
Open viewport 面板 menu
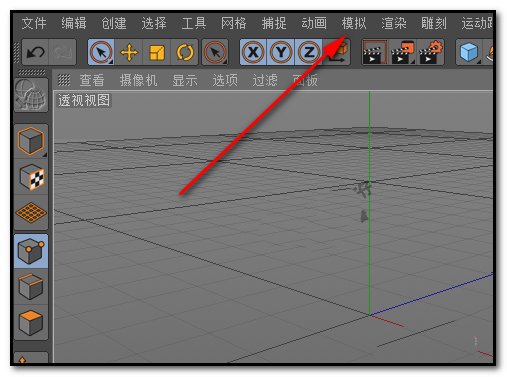tap(305, 80)
